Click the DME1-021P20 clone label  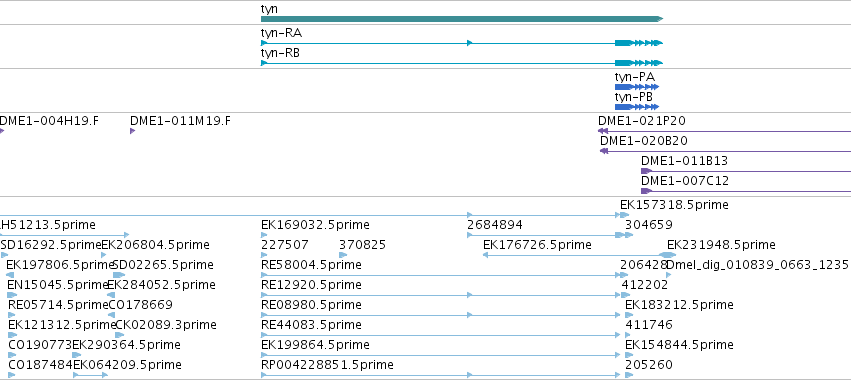(642, 121)
